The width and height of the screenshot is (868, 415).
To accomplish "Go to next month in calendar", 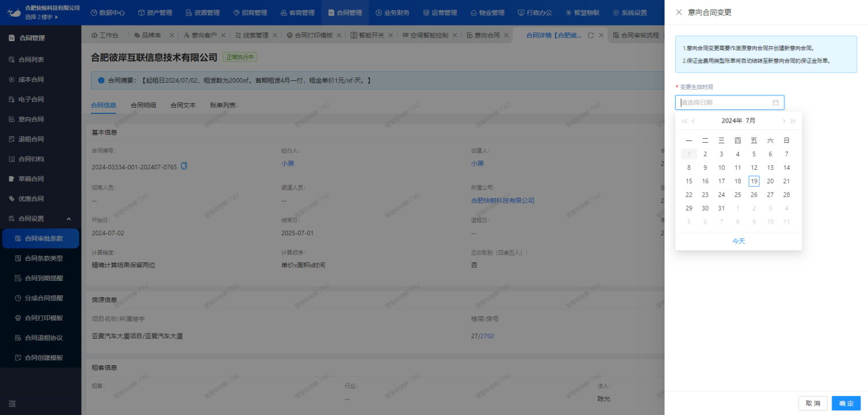I will pyautogui.click(x=784, y=121).
